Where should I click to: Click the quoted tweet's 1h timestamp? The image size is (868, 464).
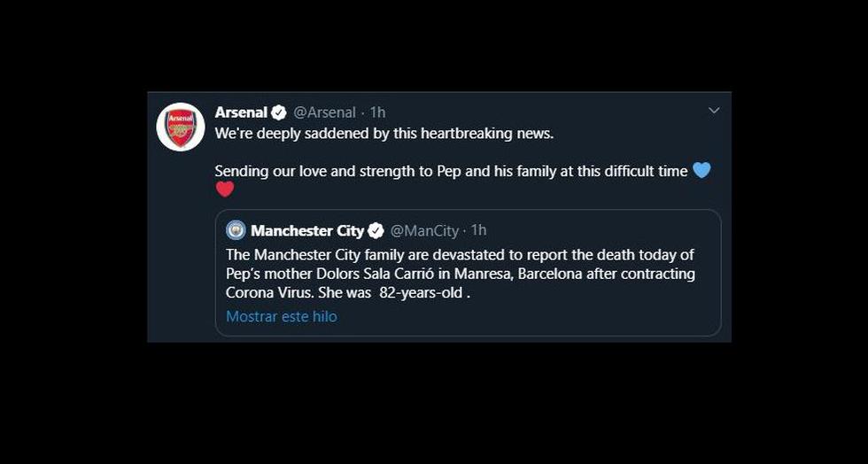(478, 230)
